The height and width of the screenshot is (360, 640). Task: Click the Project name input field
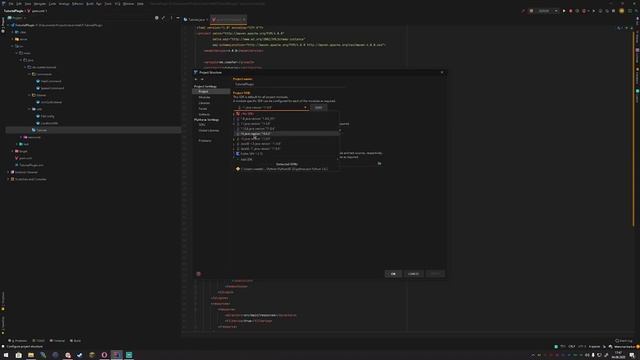click(289, 84)
